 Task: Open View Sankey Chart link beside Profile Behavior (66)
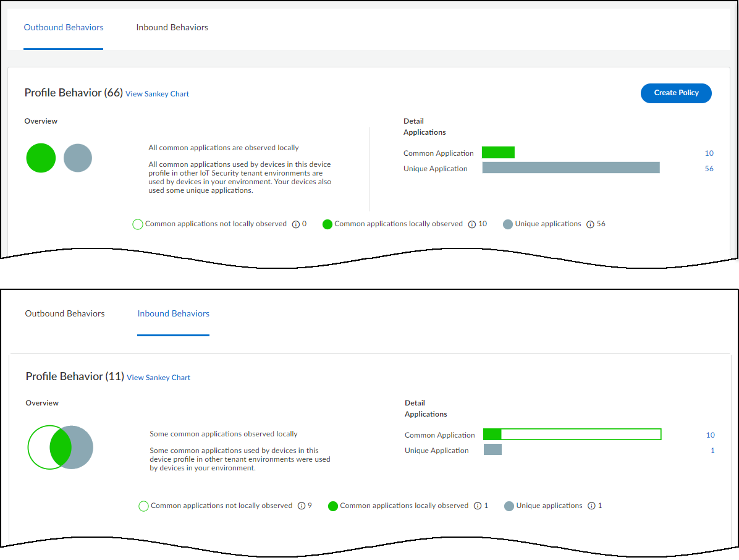coord(158,94)
